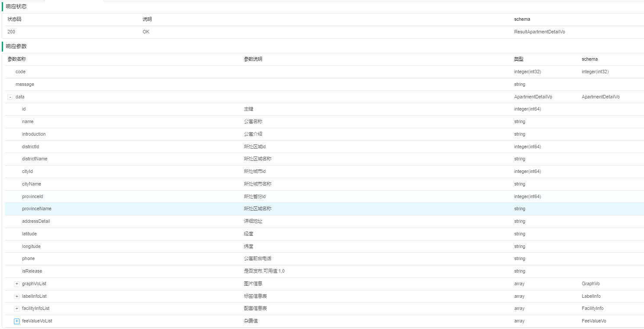This screenshot has width=644, height=329.
Task: Select the id parameter name
Action: point(24,109)
